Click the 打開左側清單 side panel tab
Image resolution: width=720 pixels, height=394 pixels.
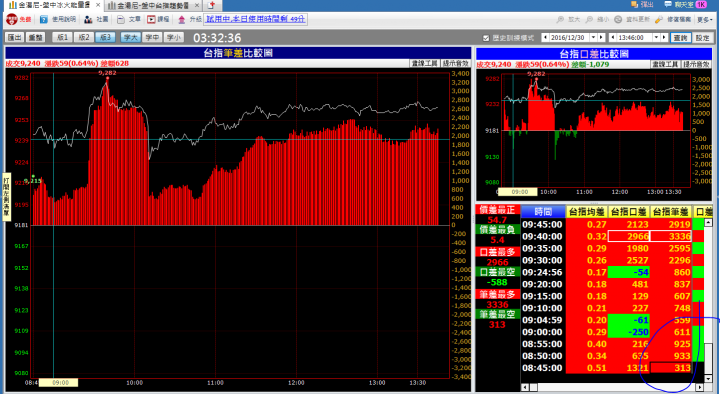[x=6, y=197]
